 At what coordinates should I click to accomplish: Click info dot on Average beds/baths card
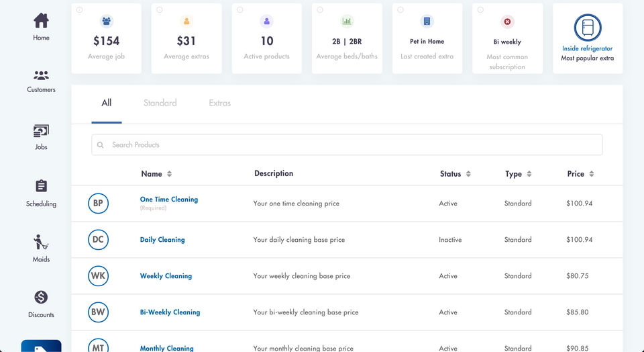(320, 10)
